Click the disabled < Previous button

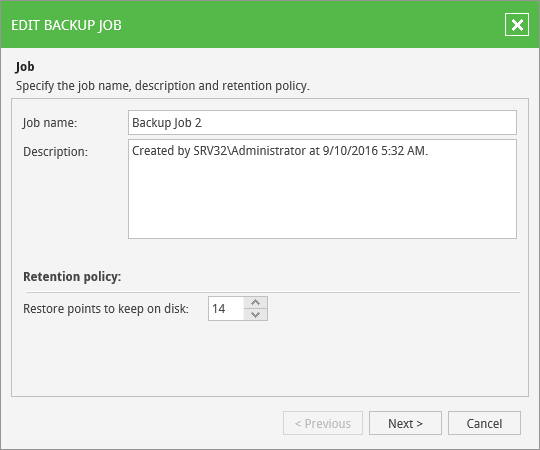coord(323,423)
